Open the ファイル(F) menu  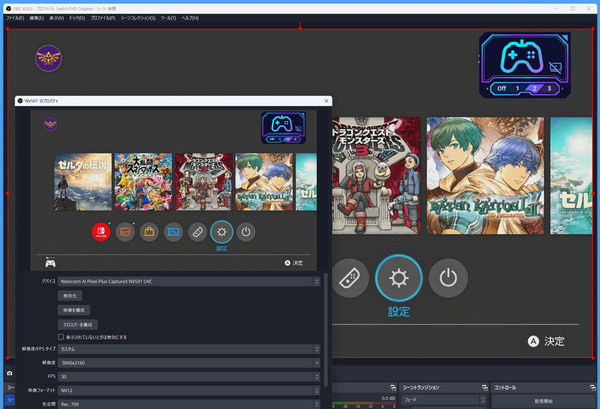[15, 18]
